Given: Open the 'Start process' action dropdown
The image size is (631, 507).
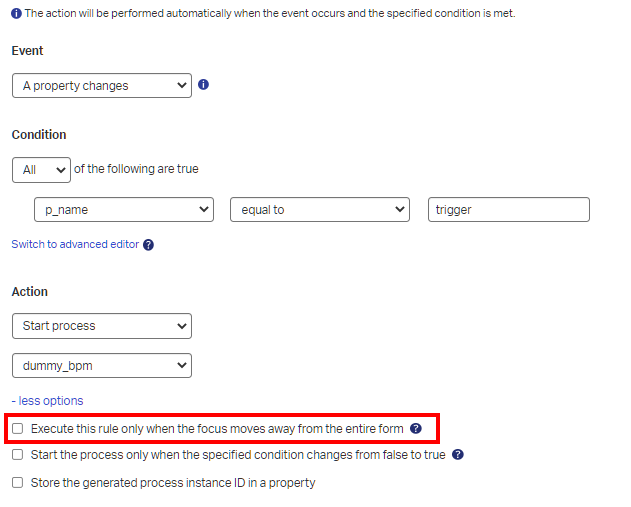Looking at the screenshot, I should tap(101, 326).
